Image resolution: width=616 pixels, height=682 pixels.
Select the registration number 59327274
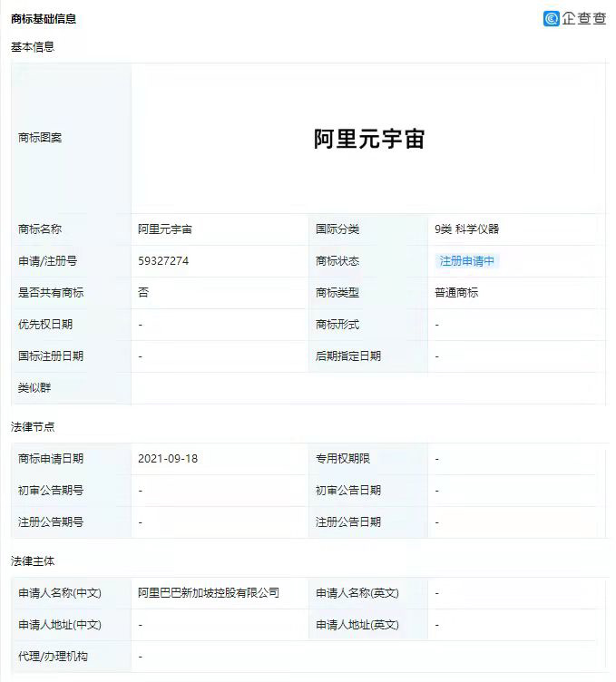coord(163,261)
